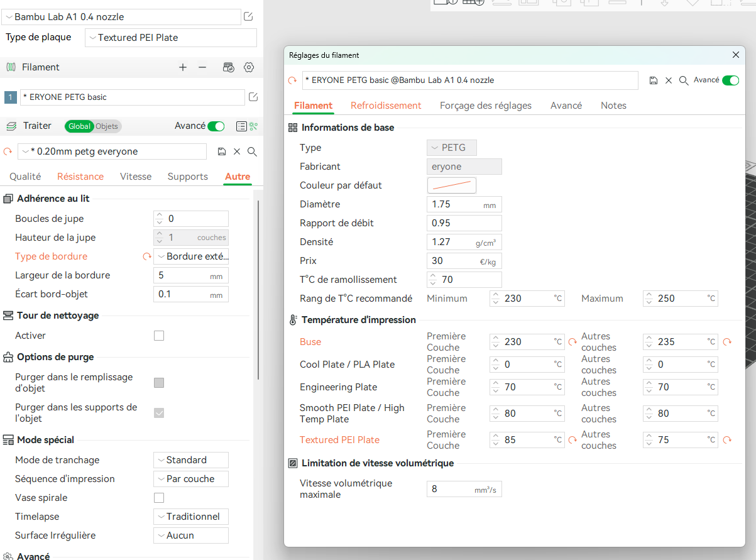
Task: Select the Global process scope
Action: (80, 126)
